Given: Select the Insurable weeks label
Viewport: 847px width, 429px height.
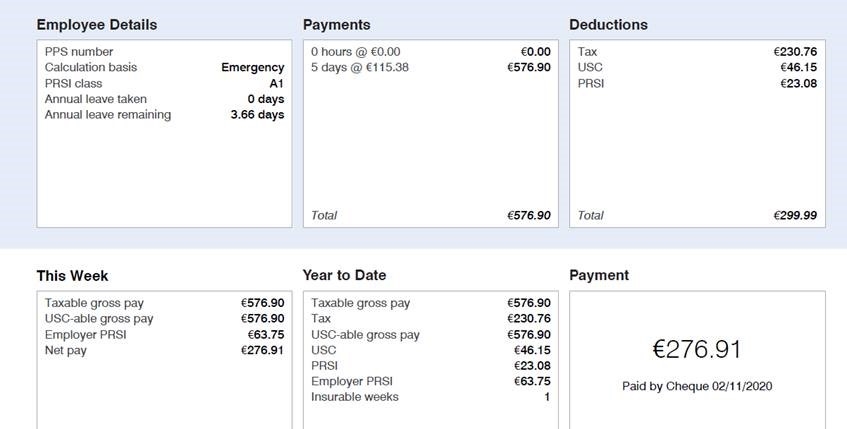Looking at the screenshot, I should click(355, 397).
